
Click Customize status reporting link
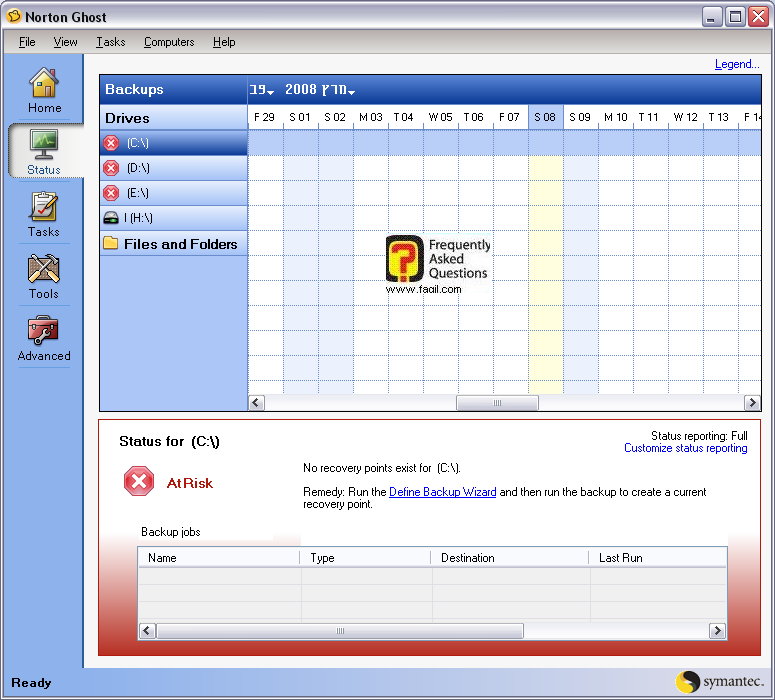(x=685, y=448)
